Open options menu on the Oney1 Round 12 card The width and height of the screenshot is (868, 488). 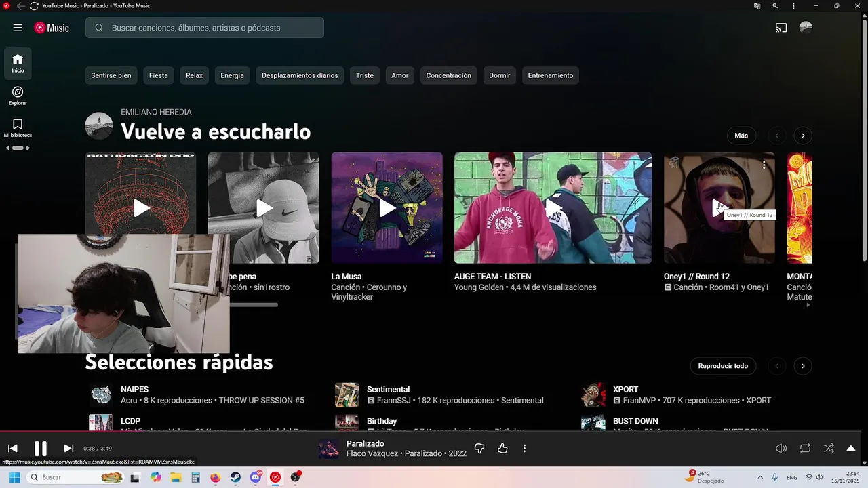click(x=764, y=165)
